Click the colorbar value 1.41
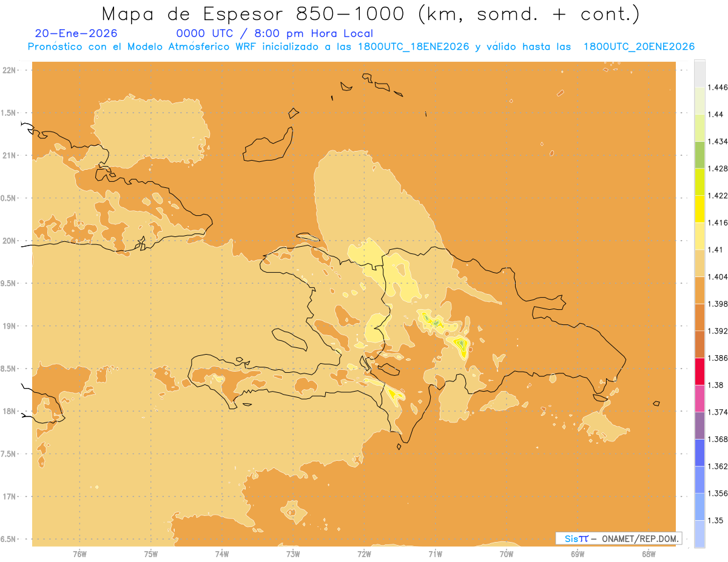Screen dimensions: 728x562 [716, 249]
